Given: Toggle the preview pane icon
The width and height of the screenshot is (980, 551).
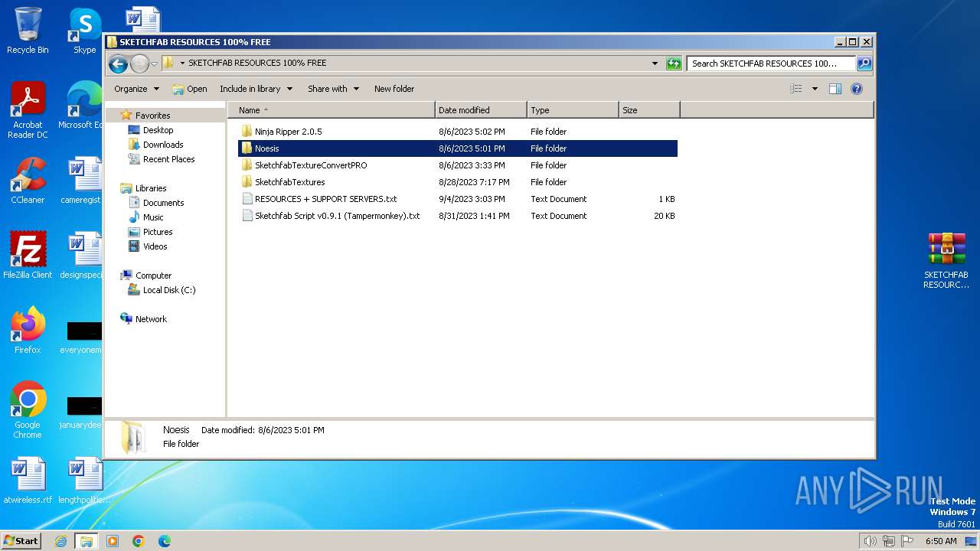Looking at the screenshot, I should [835, 89].
